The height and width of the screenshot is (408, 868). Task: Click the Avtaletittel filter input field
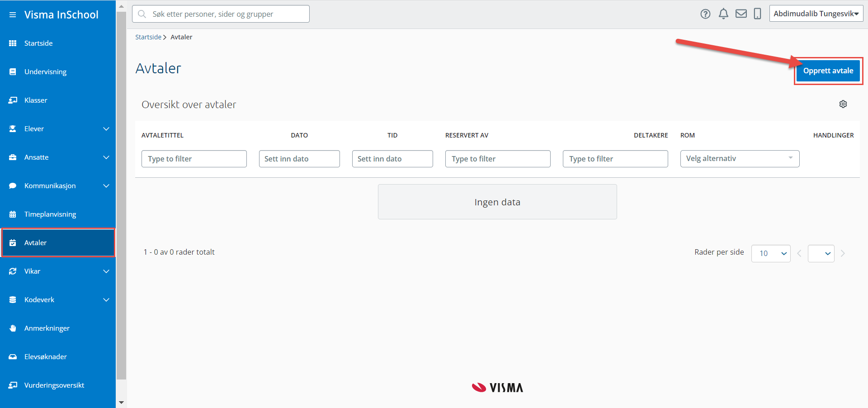(194, 159)
